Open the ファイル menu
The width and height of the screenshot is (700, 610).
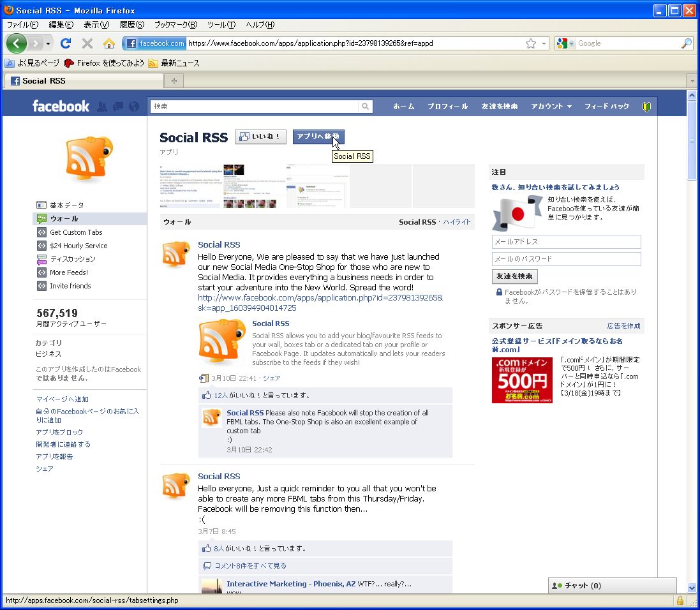(x=22, y=24)
